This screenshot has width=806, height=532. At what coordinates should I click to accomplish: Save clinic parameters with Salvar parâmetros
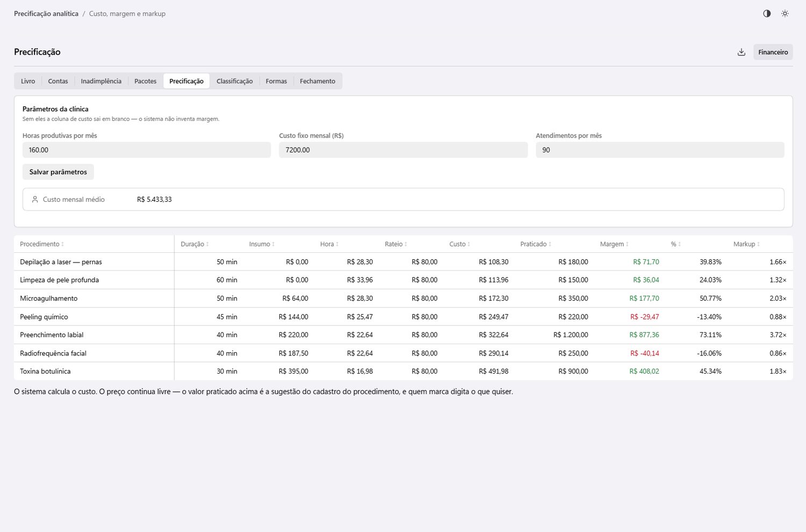click(58, 172)
